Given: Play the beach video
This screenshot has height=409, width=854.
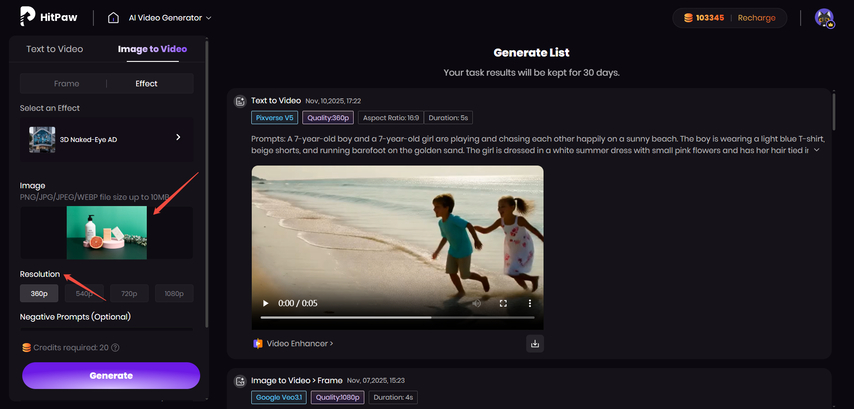Looking at the screenshot, I should tap(265, 303).
